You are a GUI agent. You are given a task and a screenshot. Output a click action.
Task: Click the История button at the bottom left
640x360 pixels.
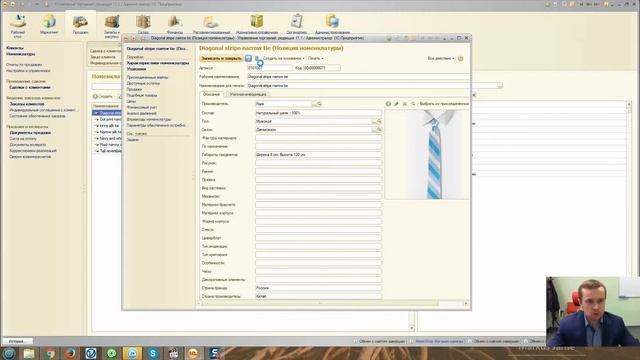17,341
